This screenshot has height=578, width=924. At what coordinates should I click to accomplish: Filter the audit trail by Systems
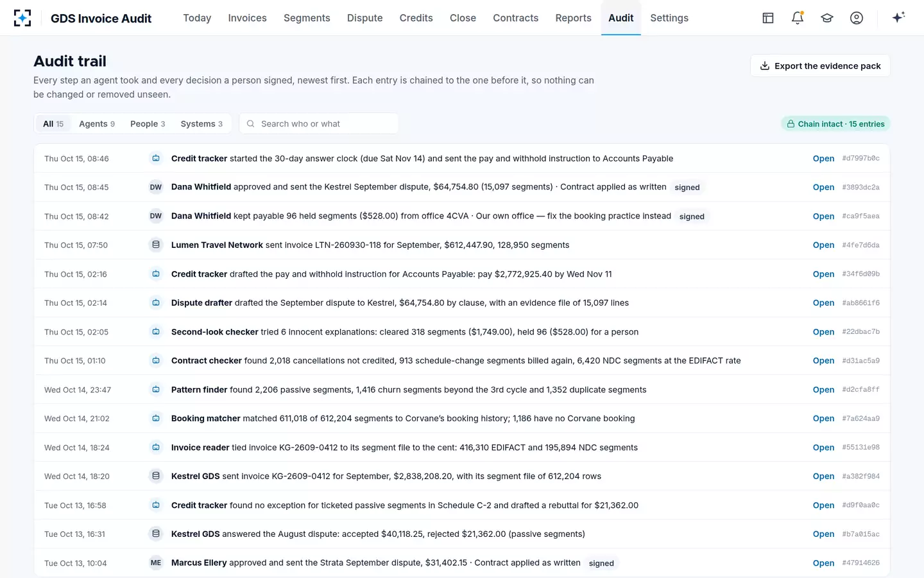(201, 124)
